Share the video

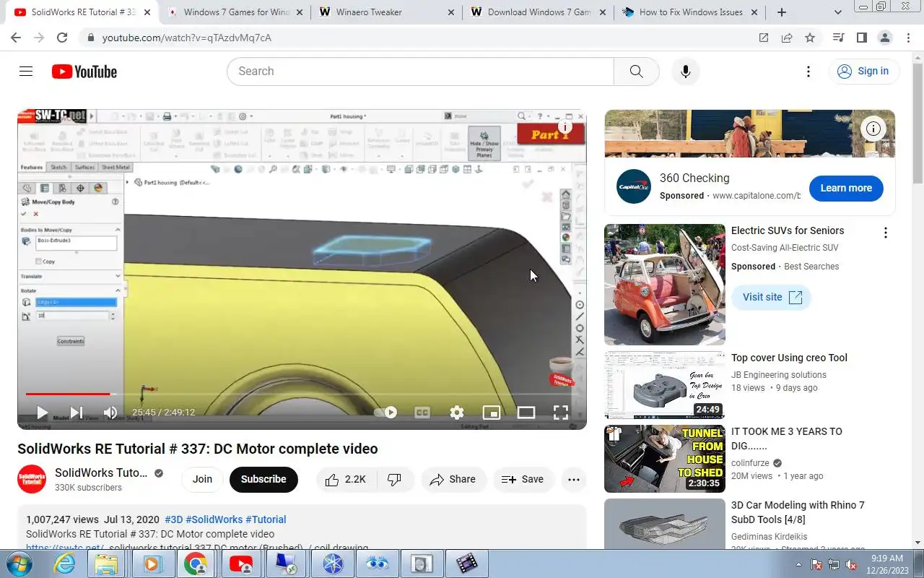453,479
